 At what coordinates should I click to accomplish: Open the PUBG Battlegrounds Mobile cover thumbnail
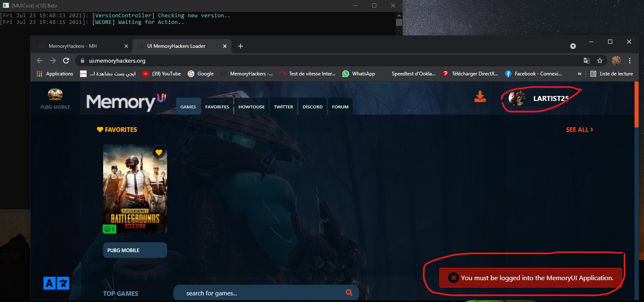coord(135,189)
